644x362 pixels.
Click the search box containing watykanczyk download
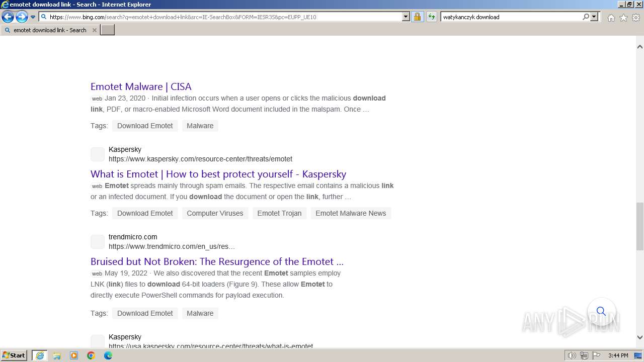click(511, 17)
